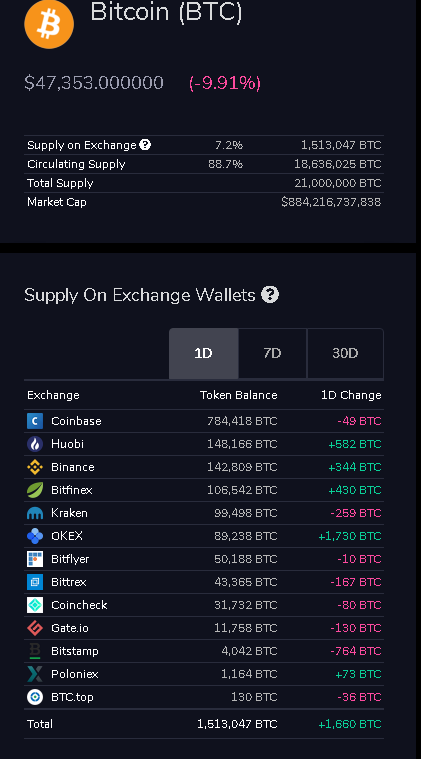Click the Gate.io red logo
Screen dimensions: 421x759
(x=35, y=628)
